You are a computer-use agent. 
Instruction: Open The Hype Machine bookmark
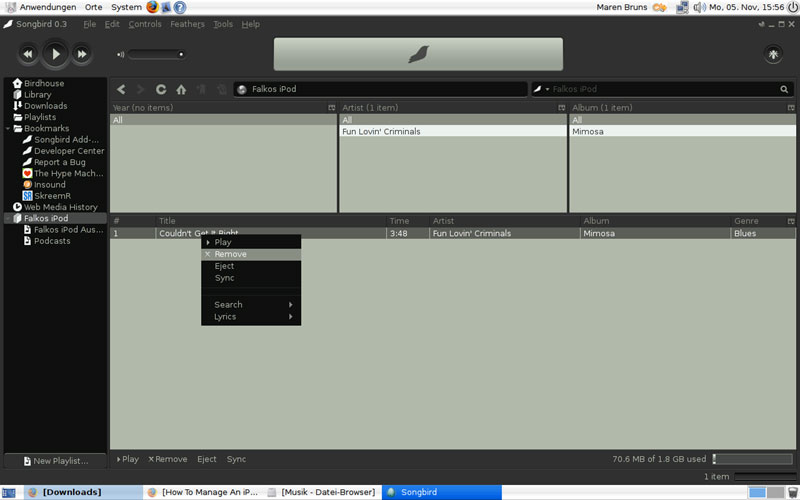pyautogui.click(x=63, y=173)
